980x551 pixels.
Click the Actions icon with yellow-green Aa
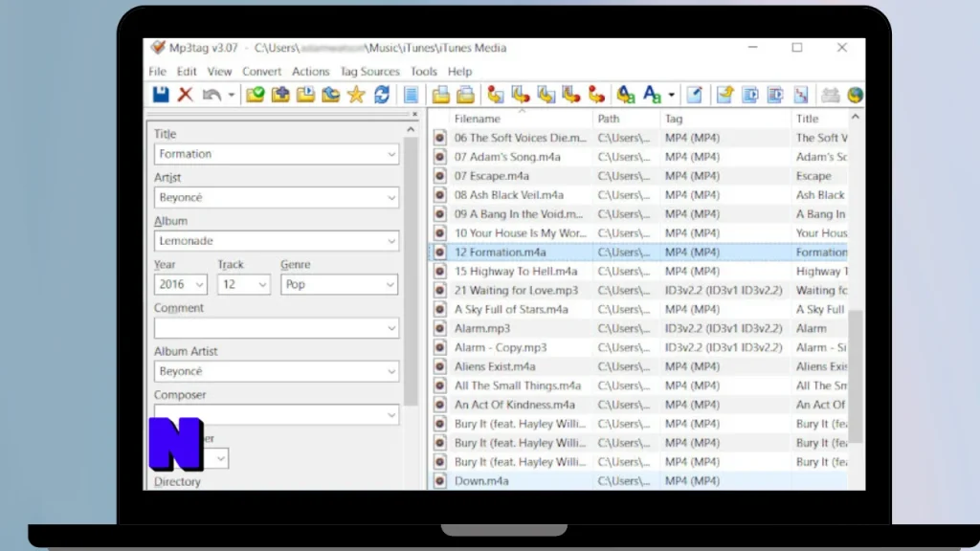tap(626, 95)
